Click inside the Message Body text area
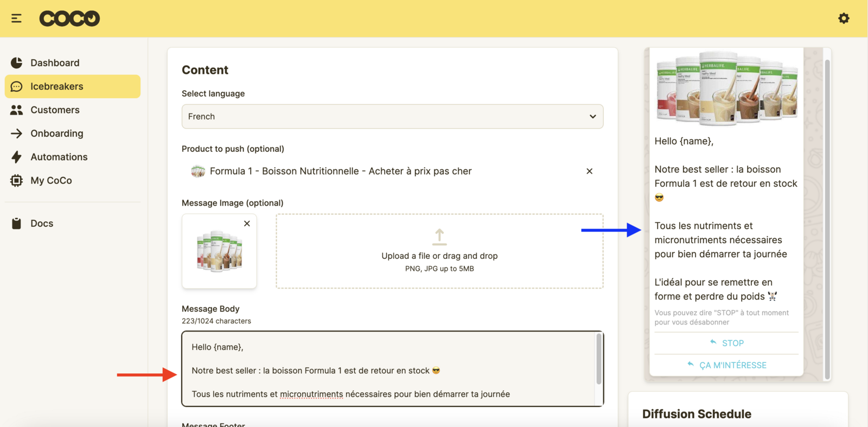 [x=388, y=369]
